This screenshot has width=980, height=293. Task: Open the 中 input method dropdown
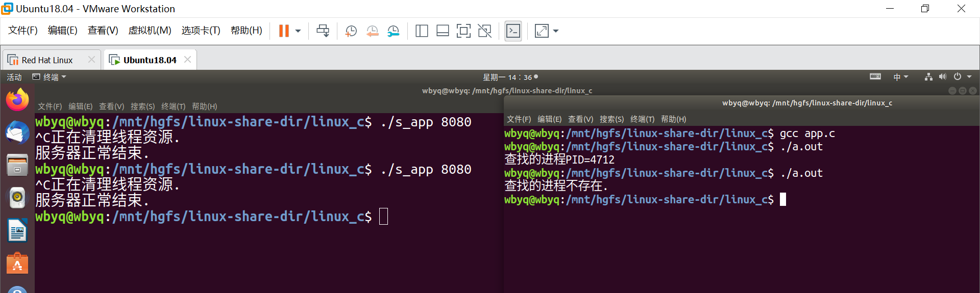click(x=900, y=77)
